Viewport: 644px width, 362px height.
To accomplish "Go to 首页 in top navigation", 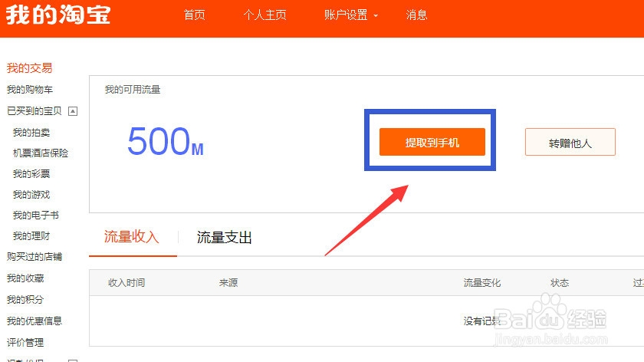I will pos(194,15).
